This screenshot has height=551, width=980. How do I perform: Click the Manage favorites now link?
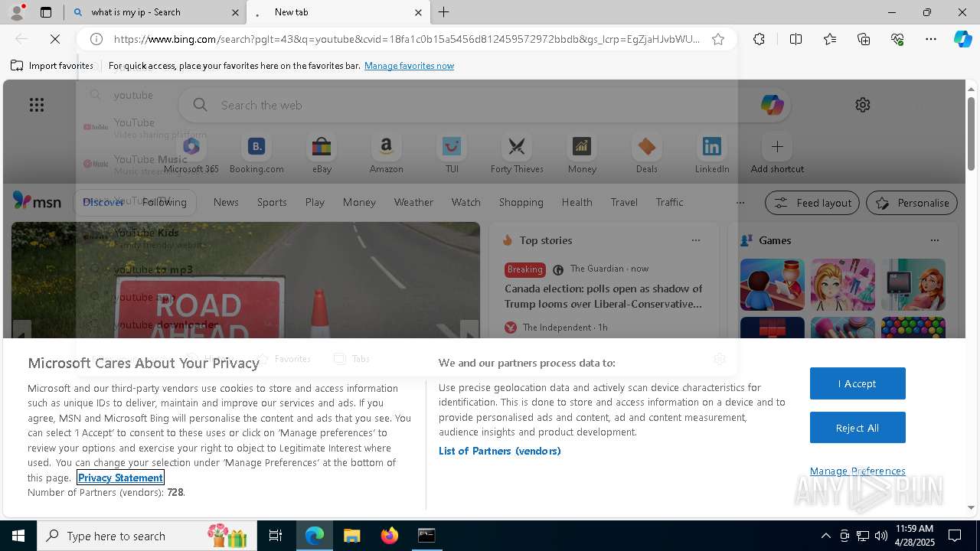[409, 66]
